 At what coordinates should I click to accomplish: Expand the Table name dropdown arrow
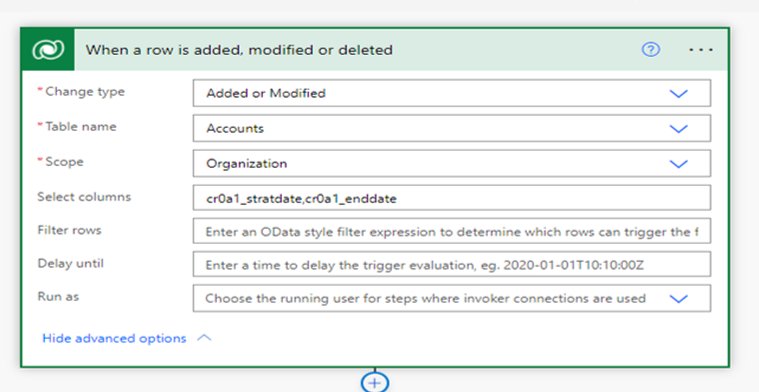click(x=678, y=129)
